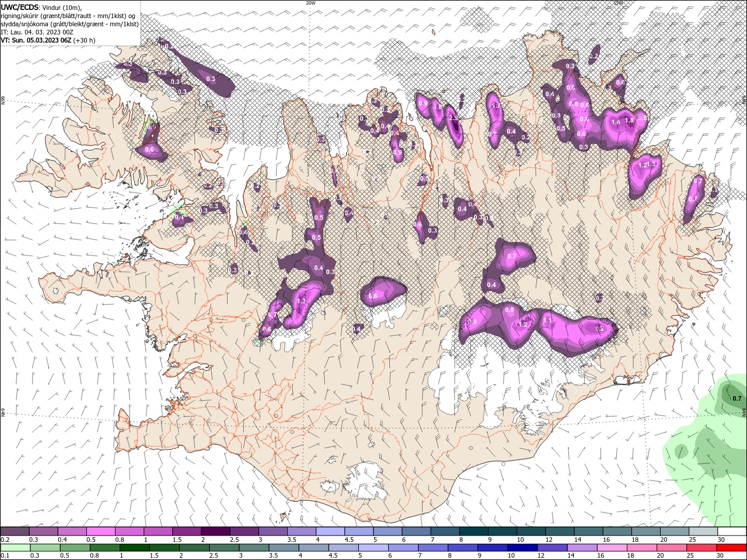Click the 15W longitude label

tap(618, 3)
